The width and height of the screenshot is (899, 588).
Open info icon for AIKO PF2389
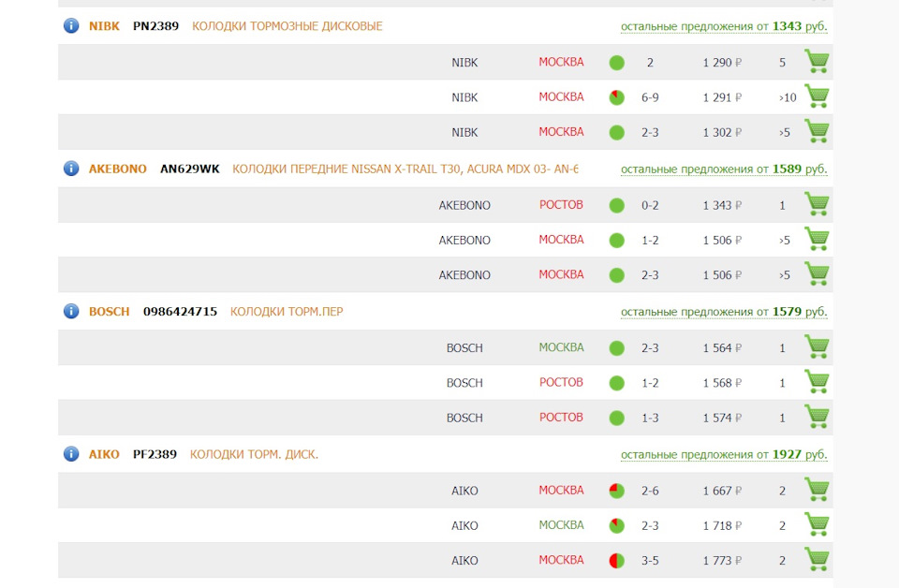pos(71,454)
